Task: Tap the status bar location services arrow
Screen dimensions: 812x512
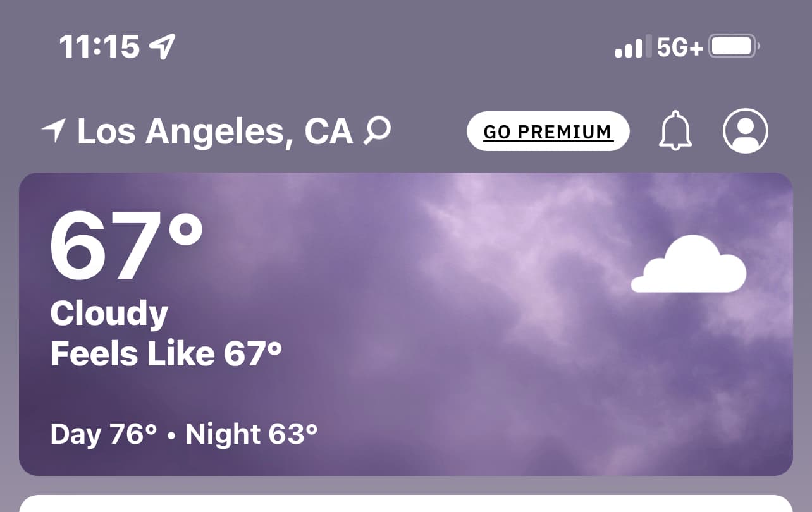Action: 162,47
